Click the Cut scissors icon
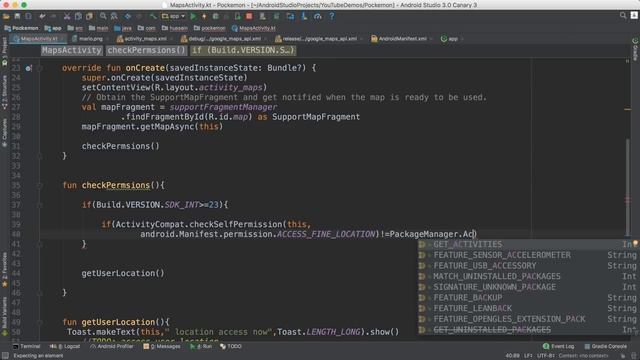Image resolution: width=640 pixels, height=360 pixels. tap(67, 16)
